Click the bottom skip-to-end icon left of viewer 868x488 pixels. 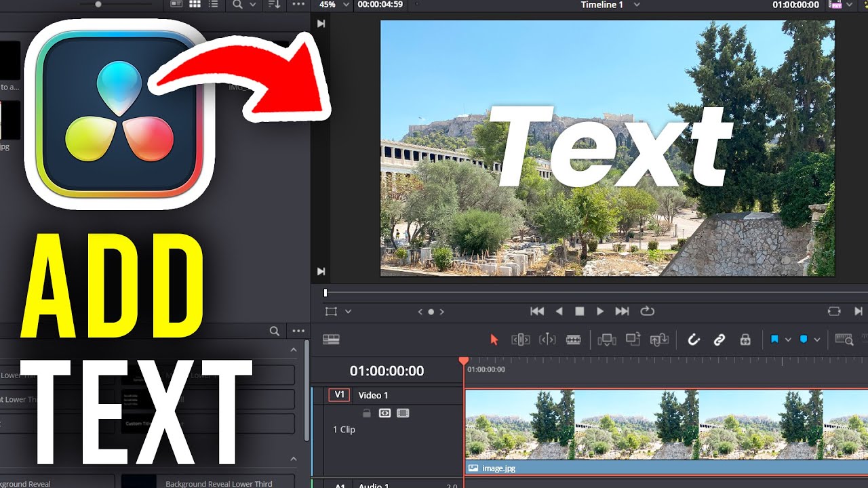pos(321,272)
